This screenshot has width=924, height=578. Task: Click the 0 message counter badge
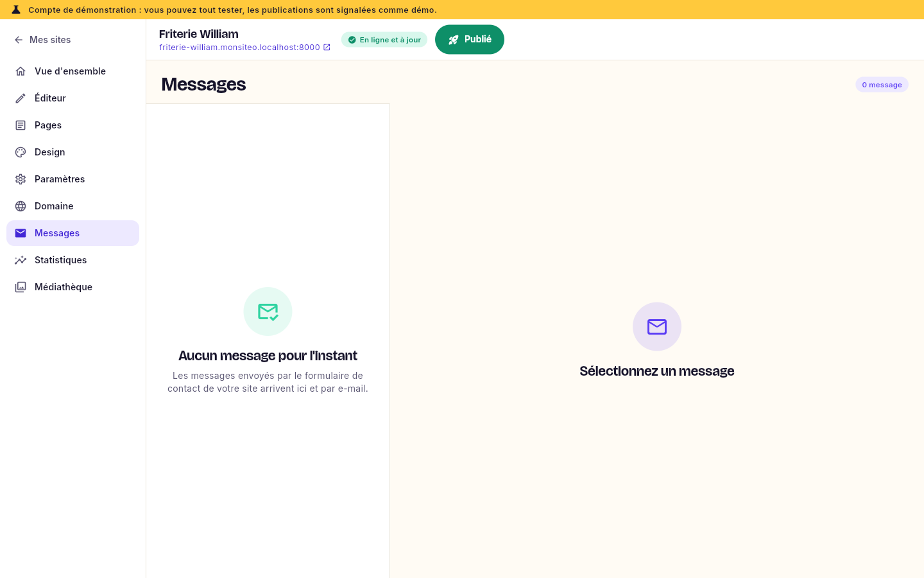click(882, 85)
